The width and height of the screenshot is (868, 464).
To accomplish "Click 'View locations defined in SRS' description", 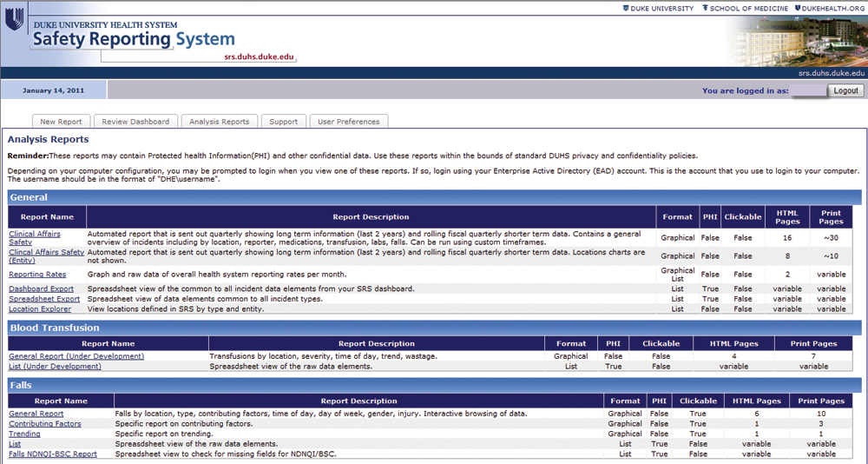I will 175,308.
